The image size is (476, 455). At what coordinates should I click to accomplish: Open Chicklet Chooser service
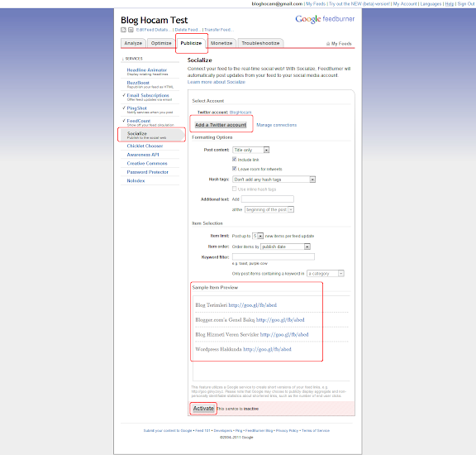145,146
